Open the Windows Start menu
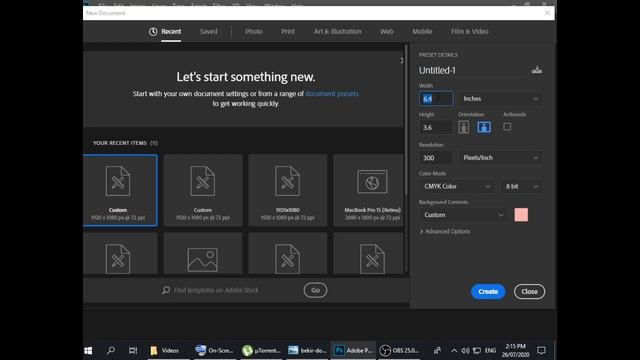Image resolution: width=640 pixels, height=360 pixels. (x=88, y=350)
